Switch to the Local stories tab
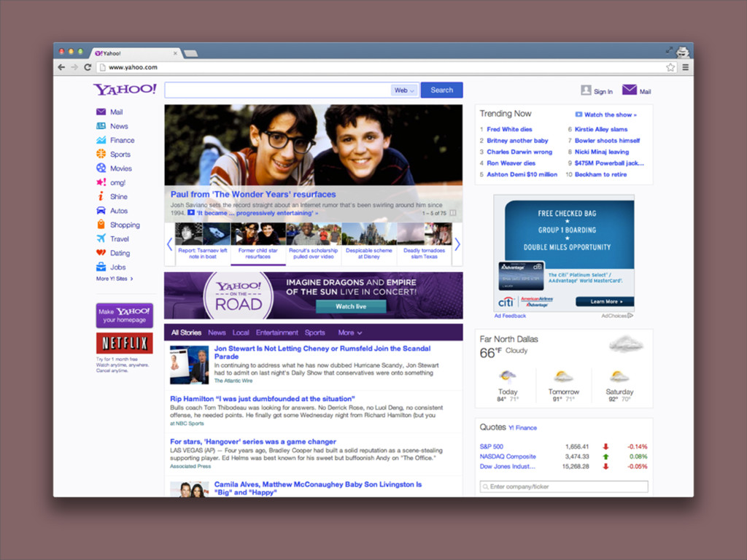Image resolution: width=747 pixels, height=560 pixels. [x=241, y=332]
